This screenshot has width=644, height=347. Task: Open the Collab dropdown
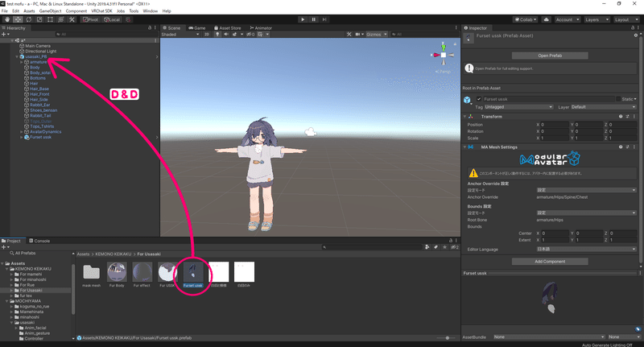point(526,19)
